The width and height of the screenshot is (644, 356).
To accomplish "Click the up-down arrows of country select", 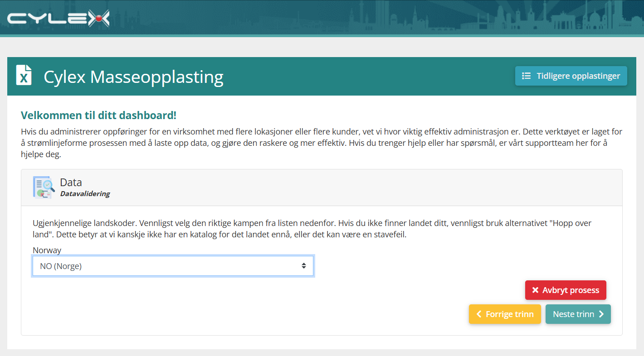I will coord(304,266).
